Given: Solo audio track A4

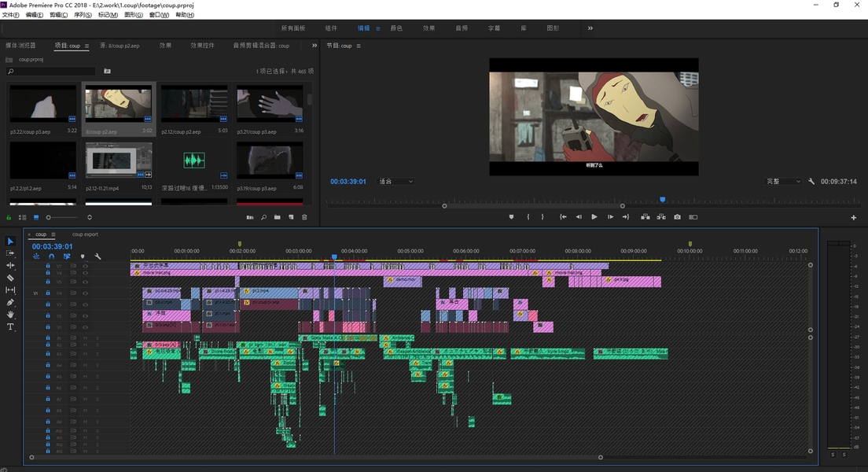Looking at the screenshot, I should pyautogui.click(x=97, y=365).
